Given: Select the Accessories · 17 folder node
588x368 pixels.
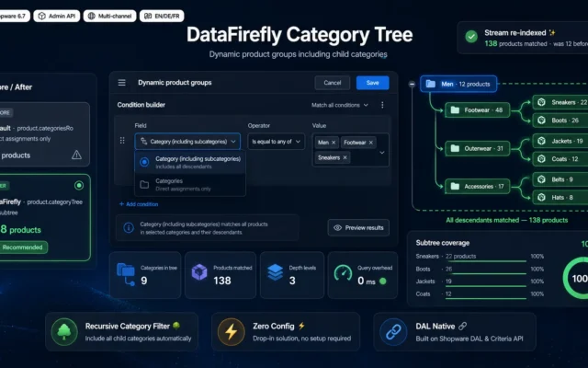Looking at the screenshot, I should click(478, 186).
